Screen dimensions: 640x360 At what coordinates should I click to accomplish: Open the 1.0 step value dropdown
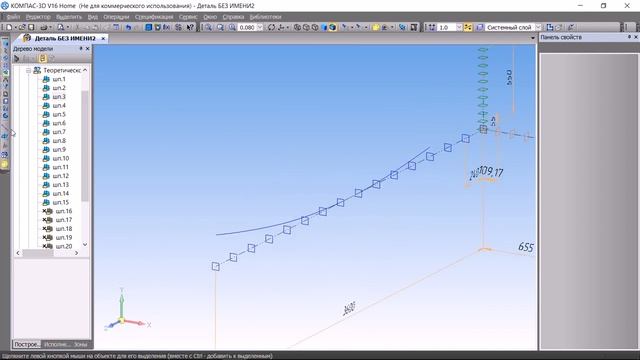tap(459, 27)
